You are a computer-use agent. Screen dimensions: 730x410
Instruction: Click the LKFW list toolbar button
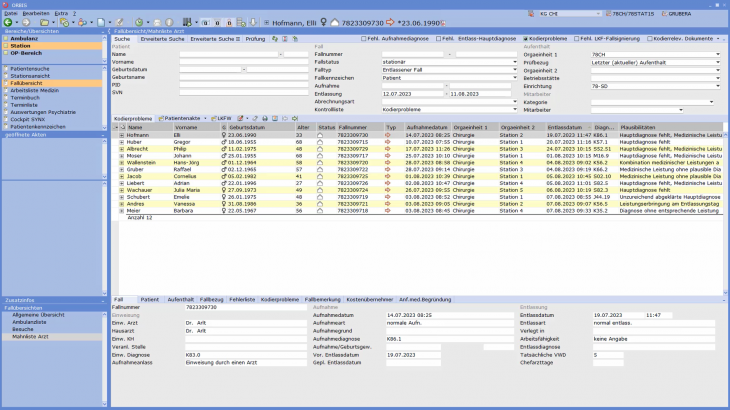click(220, 119)
